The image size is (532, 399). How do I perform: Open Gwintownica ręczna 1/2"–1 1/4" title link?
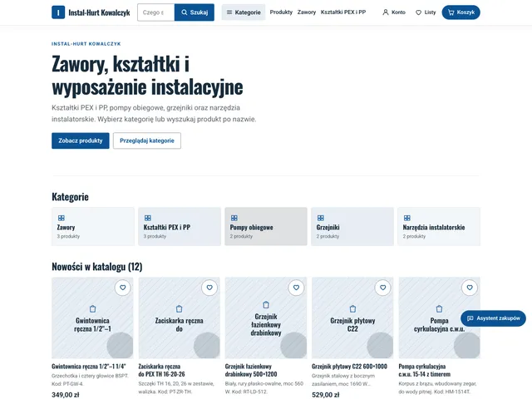tap(89, 367)
